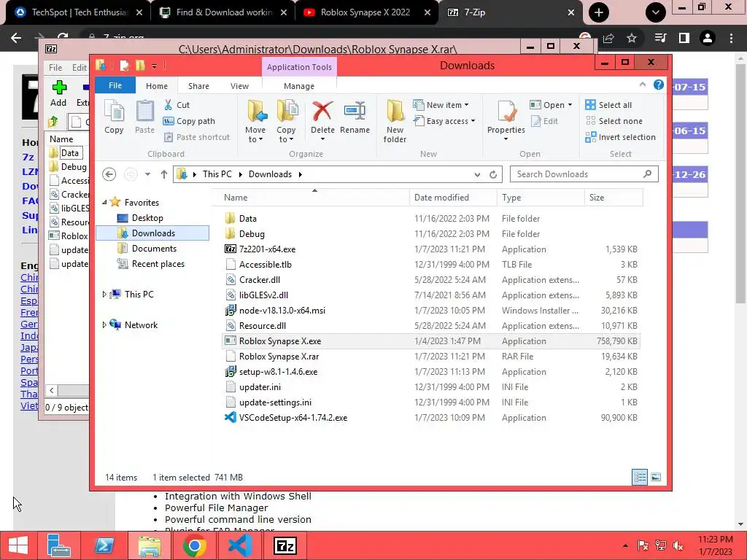The width and height of the screenshot is (747, 560).
Task: Collapse the ribbon with the chevron
Action: coord(642,85)
